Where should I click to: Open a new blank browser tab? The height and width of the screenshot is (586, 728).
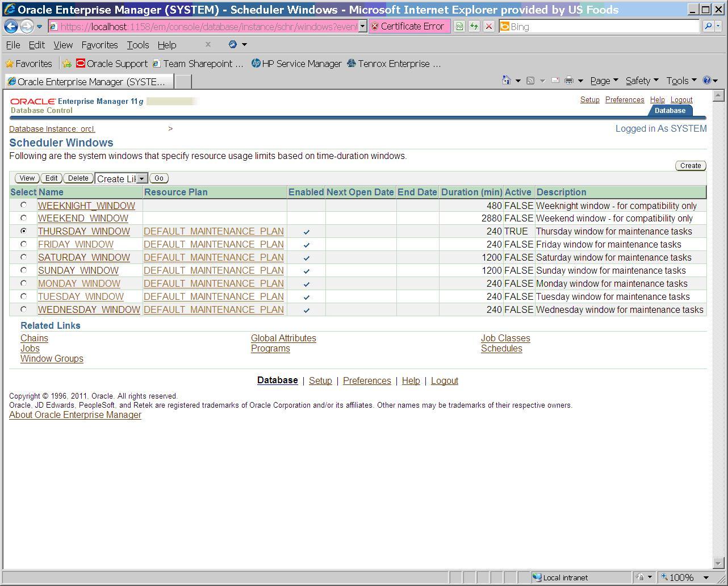[x=183, y=82]
